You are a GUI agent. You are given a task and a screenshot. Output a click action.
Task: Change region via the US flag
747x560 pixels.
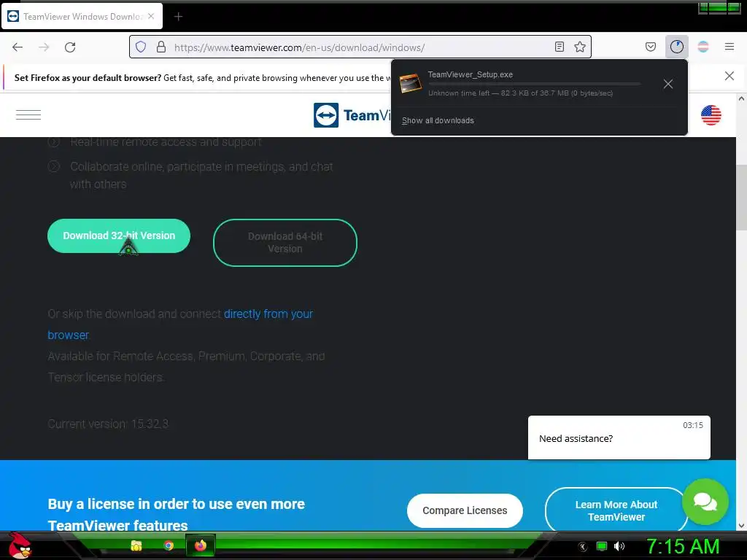[x=711, y=115]
